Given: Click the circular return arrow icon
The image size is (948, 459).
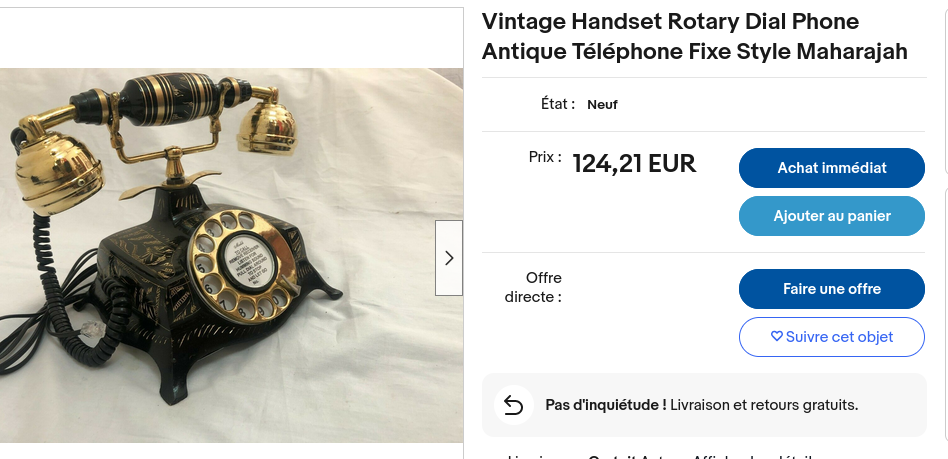Looking at the screenshot, I should pyautogui.click(x=513, y=405).
